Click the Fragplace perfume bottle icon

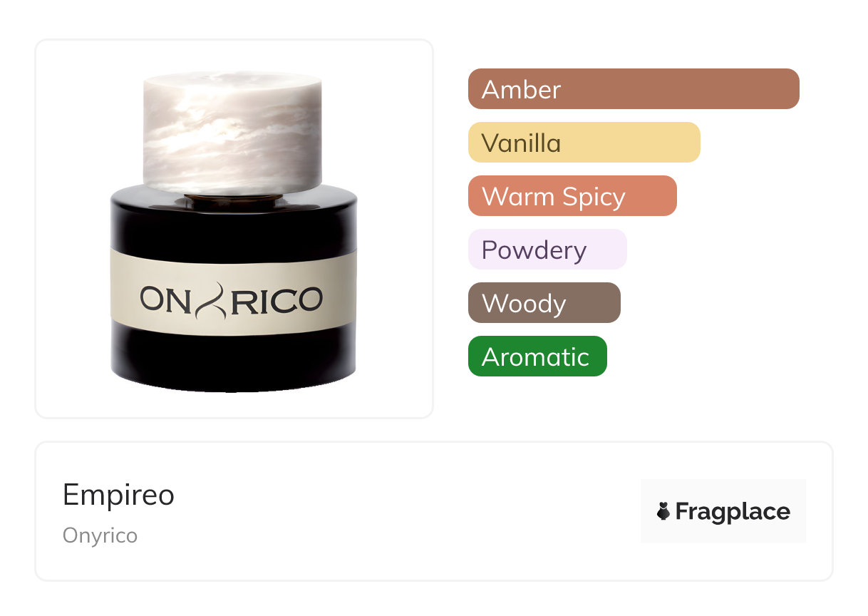(663, 511)
